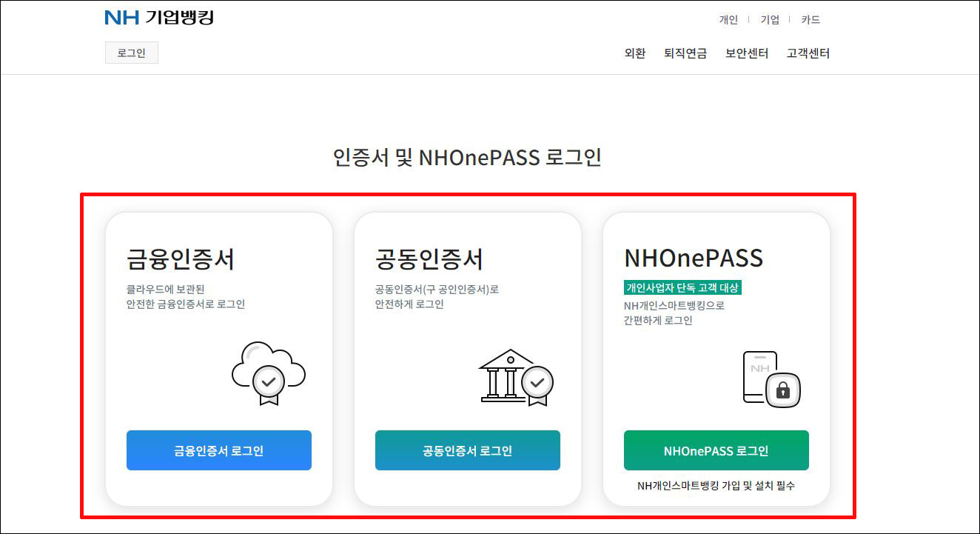Open the 고객센터 menu
Screen dimensions: 980x534
[808, 53]
